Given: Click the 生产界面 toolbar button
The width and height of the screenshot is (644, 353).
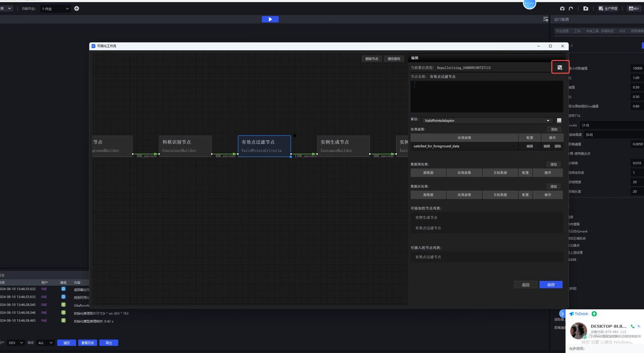Looking at the screenshot, I should 608,9.
